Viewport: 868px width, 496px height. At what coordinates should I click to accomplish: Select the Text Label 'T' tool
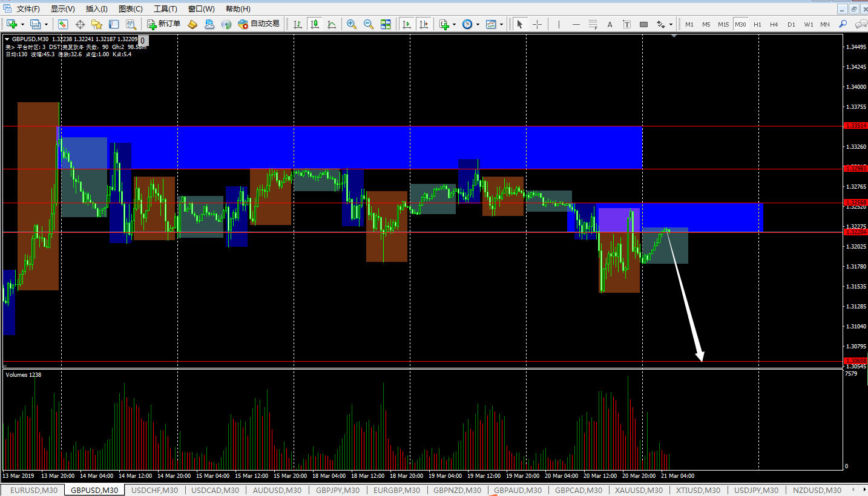pos(626,24)
